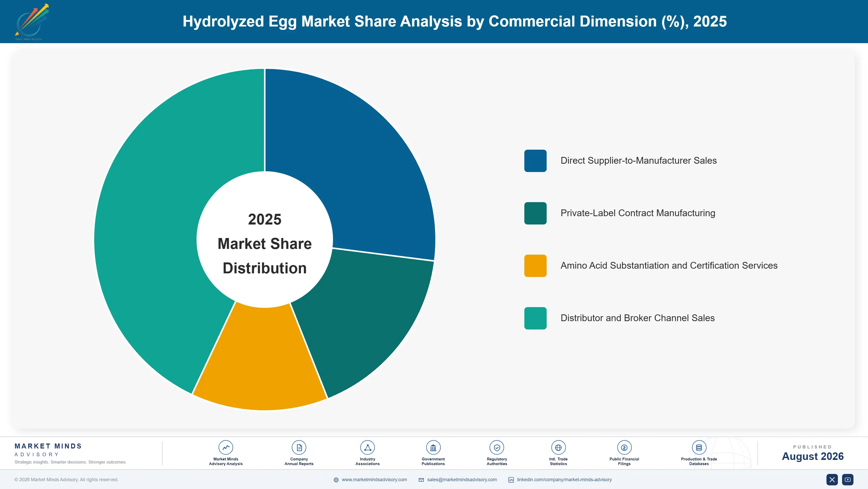Open linkedin.com/company/market-minds-advisory link

coord(564,480)
